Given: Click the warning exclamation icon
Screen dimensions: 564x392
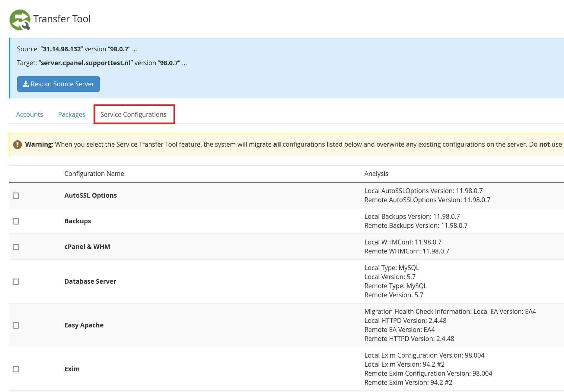Looking at the screenshot, I should click(x=18, y=145).
